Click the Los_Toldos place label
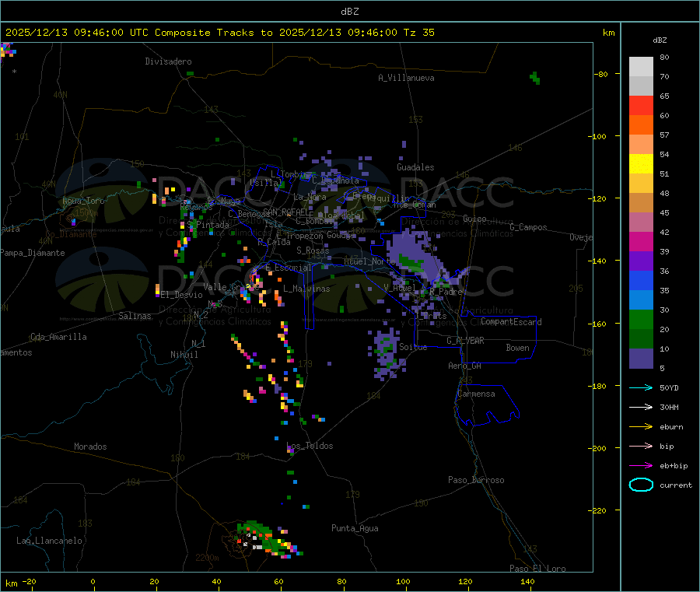 [x=310, y=446]
